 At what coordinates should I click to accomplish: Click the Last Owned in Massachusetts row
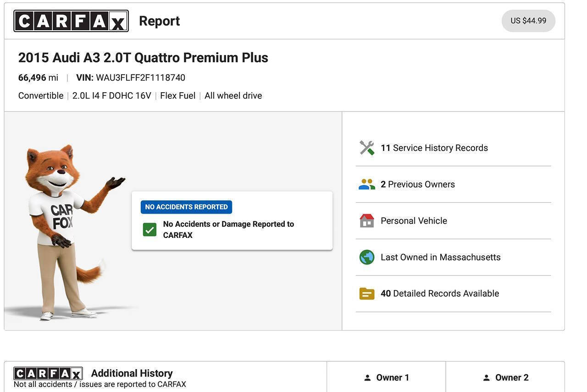click(x=453, y=257)
